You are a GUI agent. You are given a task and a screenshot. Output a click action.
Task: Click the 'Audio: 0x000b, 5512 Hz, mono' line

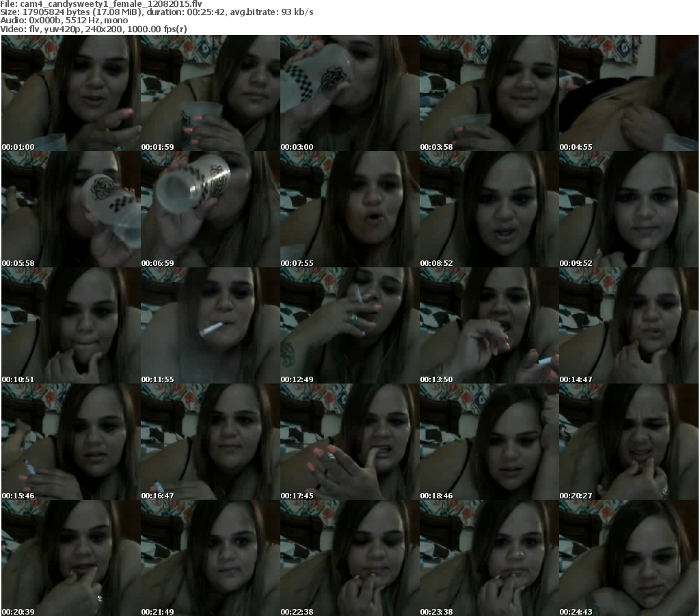coord(64,21)
